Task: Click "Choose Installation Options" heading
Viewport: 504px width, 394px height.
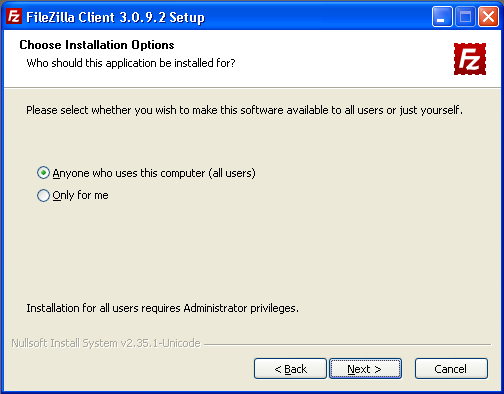Action: coord(97,45)
